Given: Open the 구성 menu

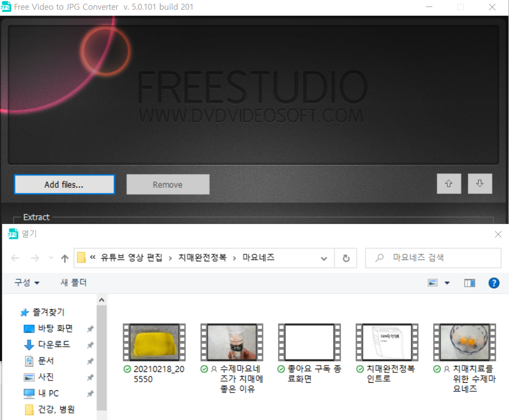Looking at the screenshot, I should [26, 283].
